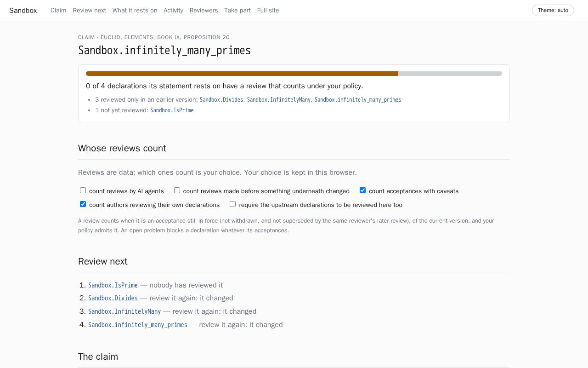Open Sandbox.IsPrime in the Review next list

click(x=113, y=285)
